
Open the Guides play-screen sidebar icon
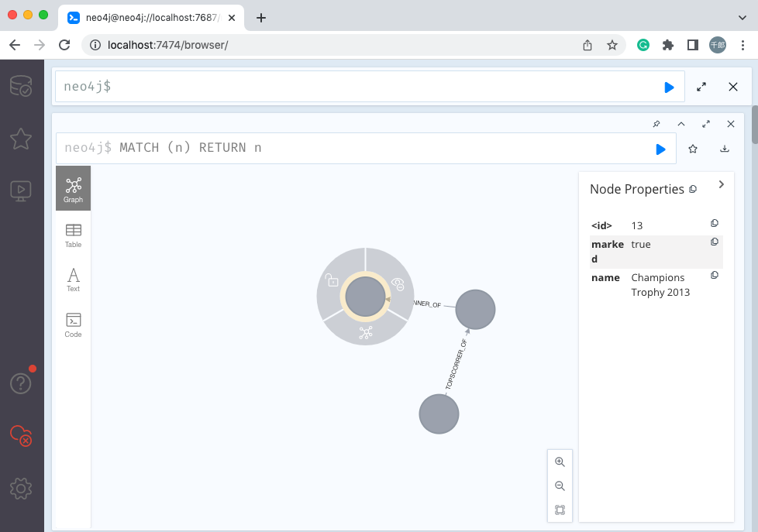tap(21, 190)
